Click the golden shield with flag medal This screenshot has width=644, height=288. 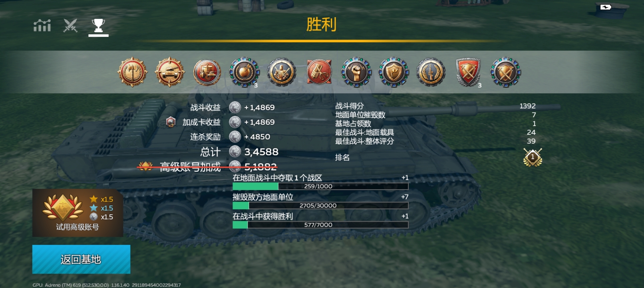click(x=394, y=72)
